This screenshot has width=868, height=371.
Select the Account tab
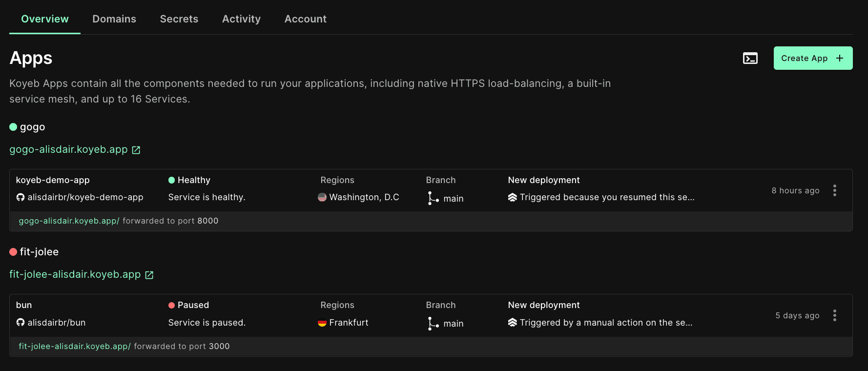[305, 19]
